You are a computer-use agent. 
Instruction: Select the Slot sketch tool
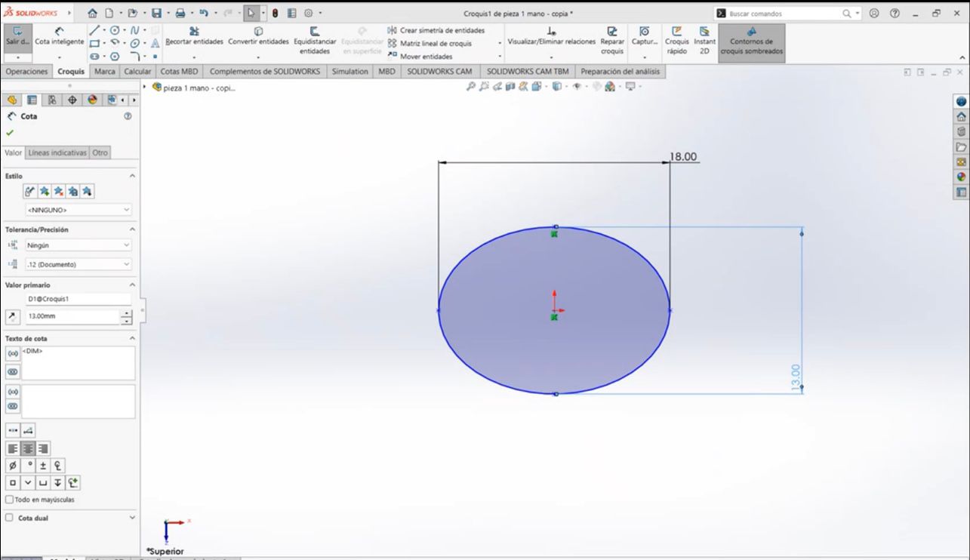pos(94,57)
